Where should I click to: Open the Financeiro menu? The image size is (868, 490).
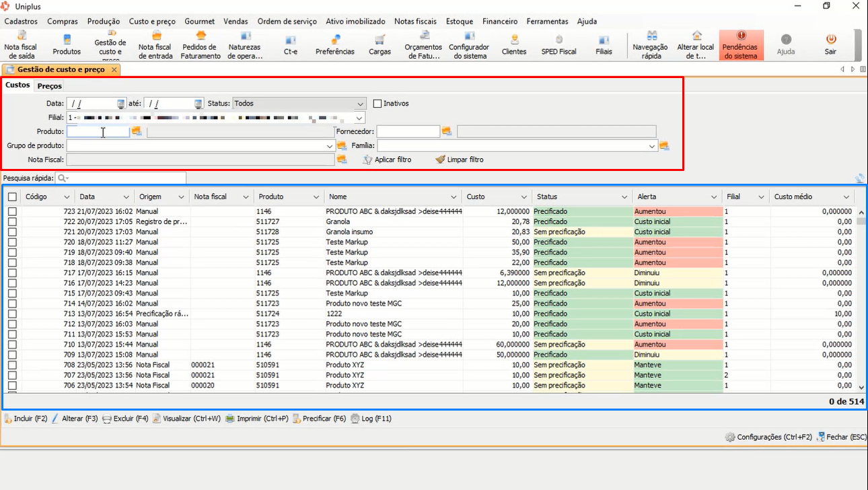pos(500,22)
